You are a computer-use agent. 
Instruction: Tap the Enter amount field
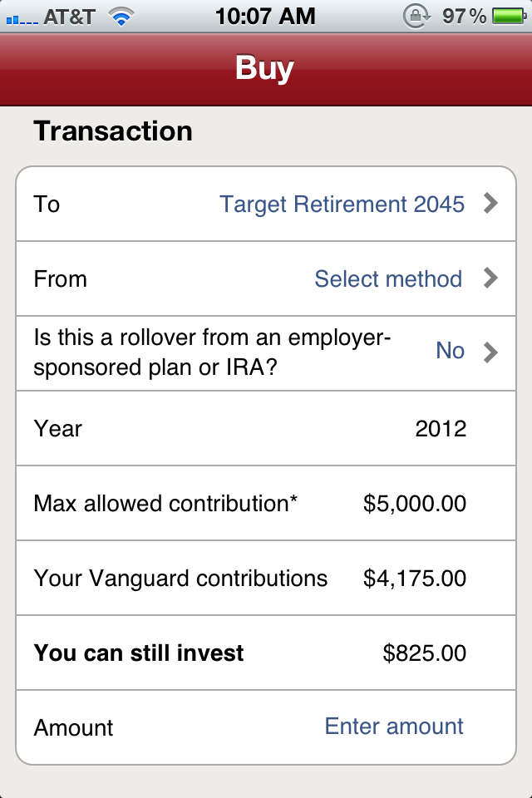393,727
